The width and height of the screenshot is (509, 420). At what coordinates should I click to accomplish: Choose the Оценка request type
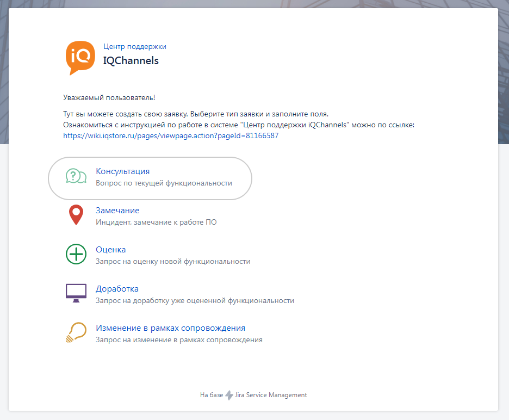click(x=110, y=250)
